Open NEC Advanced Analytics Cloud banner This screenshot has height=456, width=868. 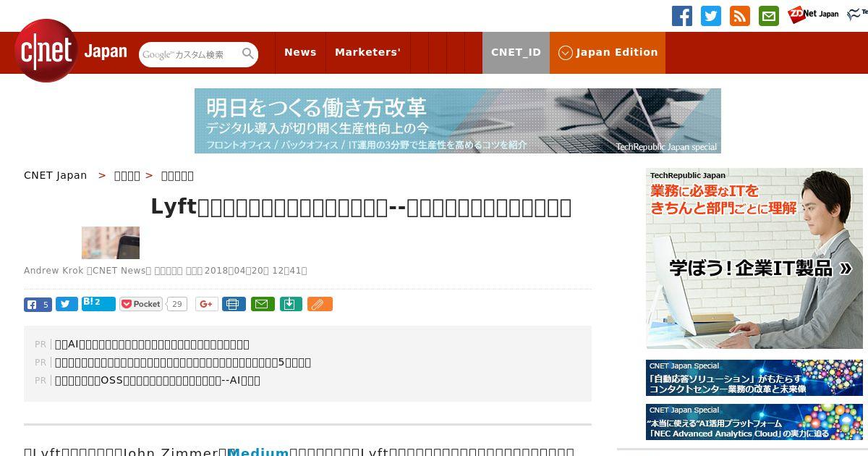pyautogui.click(x=754, y=422)
